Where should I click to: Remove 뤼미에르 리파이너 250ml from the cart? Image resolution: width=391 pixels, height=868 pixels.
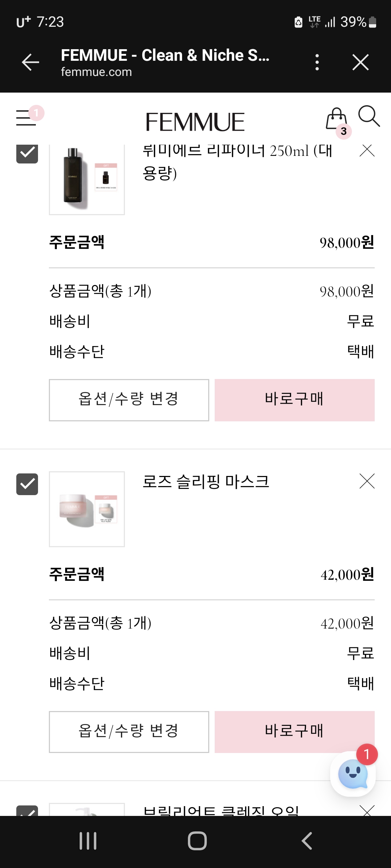(367, 150)
